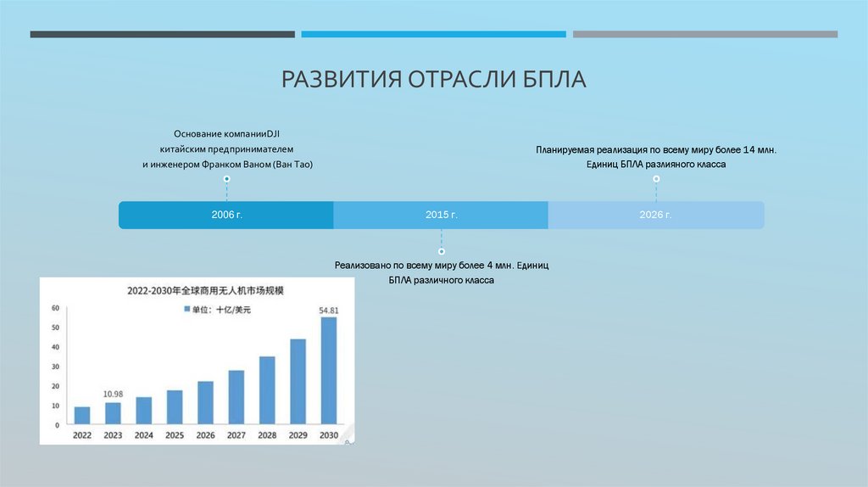This screenshot has height=487, width=868.
Task: Select the 2026 г. timeline segment
Action: click(656, 215)
